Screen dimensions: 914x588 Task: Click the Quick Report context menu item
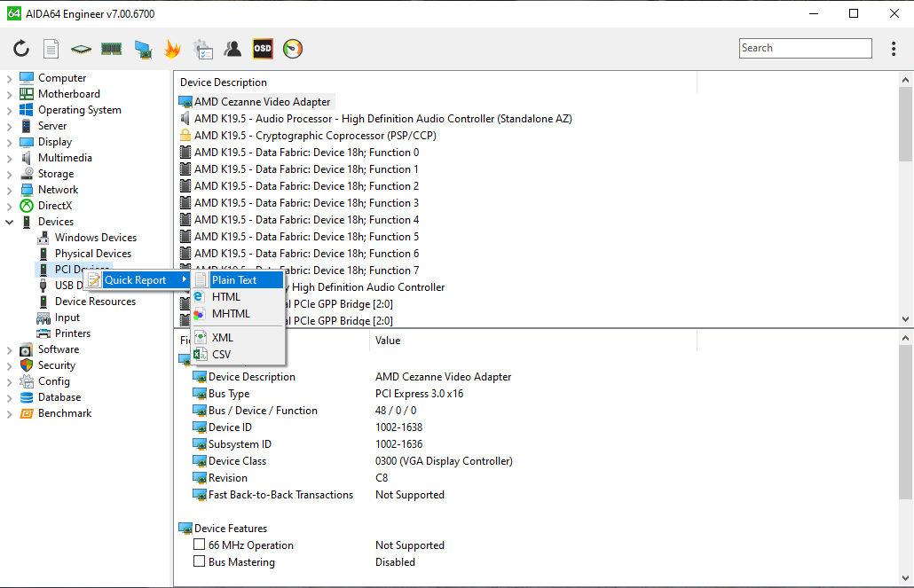click(x=138, y=279)
